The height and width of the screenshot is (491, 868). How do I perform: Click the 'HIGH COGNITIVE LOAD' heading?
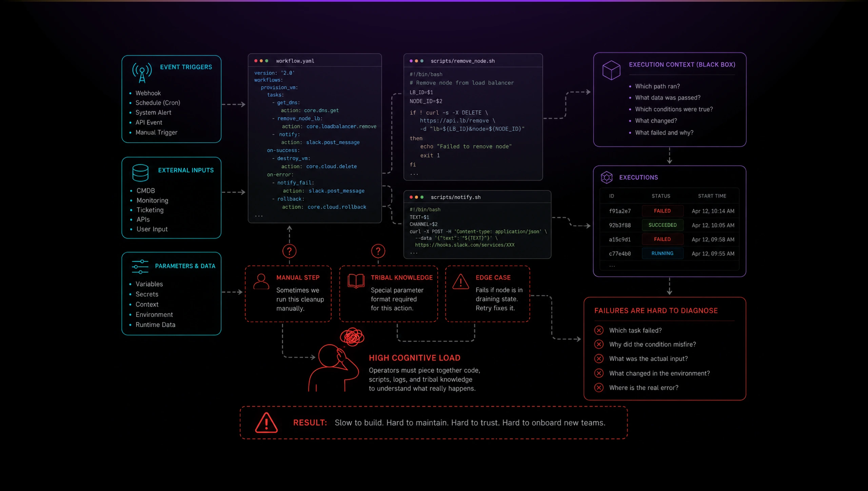(x=415, y=358)
